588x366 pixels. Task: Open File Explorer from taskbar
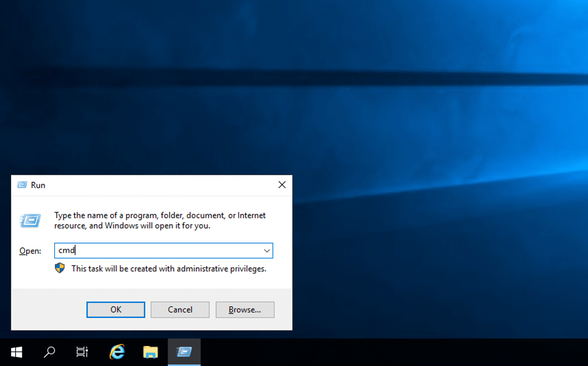click(151, 352)
